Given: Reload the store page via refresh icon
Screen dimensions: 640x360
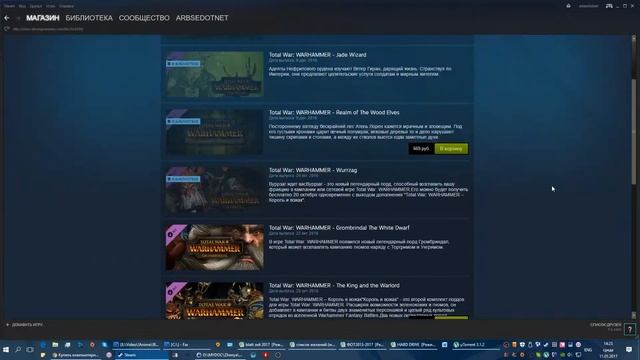Looking at the screenshot, I should (7, 29).
